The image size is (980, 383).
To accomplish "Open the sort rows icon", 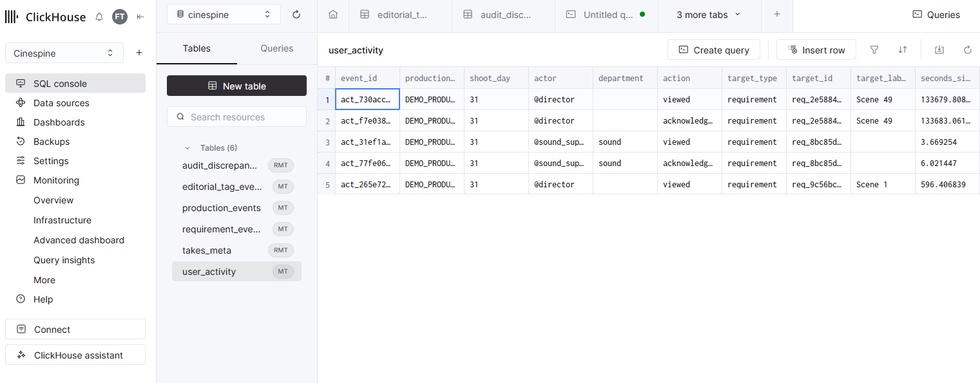I will pyautogui.click(x=903, y=50).
